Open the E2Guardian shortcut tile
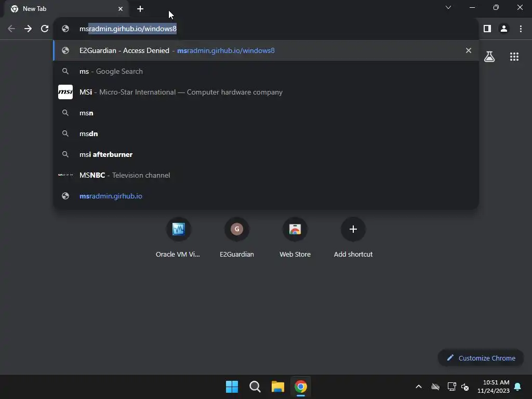 [x=237, y=237]
